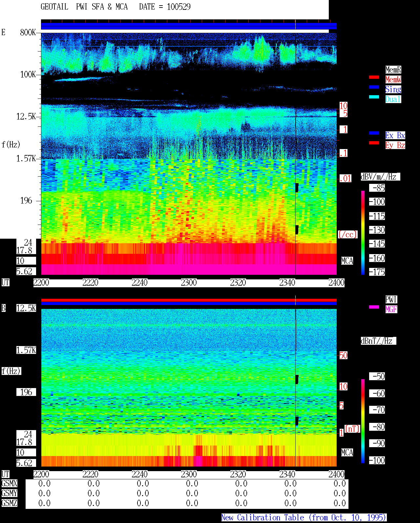
Task: Click the '12.5K' frequency label of E panel
Action: (x=26, y=117)
